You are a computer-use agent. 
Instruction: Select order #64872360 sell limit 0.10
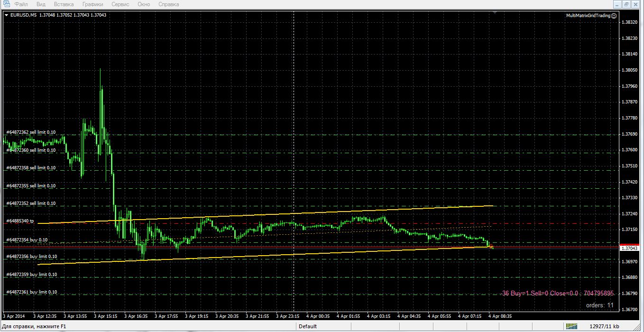coord(31,150)
